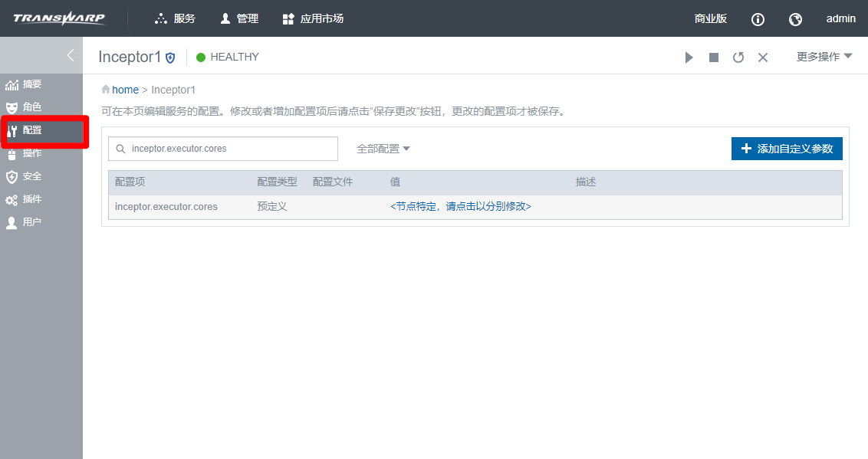Go to 应用市场 in top navigation
This screenshot has height=459, width=868.
click(313, 18)
